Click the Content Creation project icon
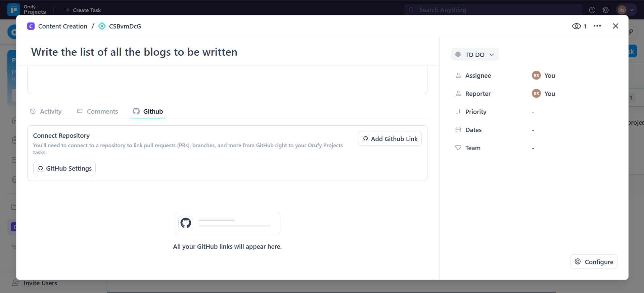644x293 pixels. tap(31, 26)
